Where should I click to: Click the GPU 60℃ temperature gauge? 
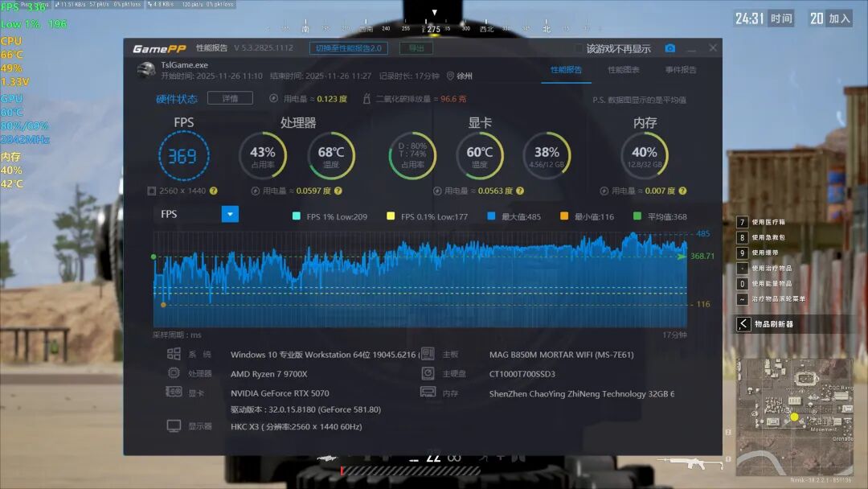(479, 155)
